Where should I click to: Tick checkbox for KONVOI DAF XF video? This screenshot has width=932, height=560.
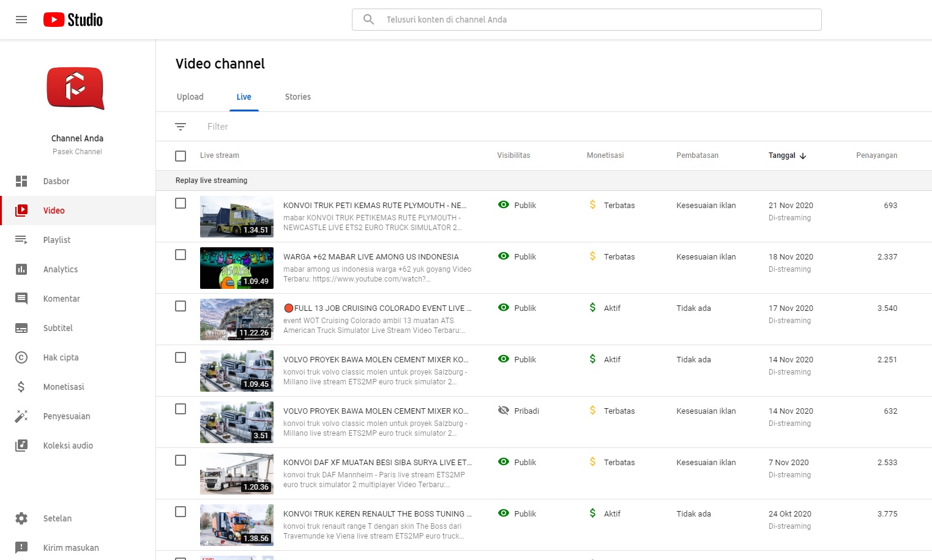point(181,460)
